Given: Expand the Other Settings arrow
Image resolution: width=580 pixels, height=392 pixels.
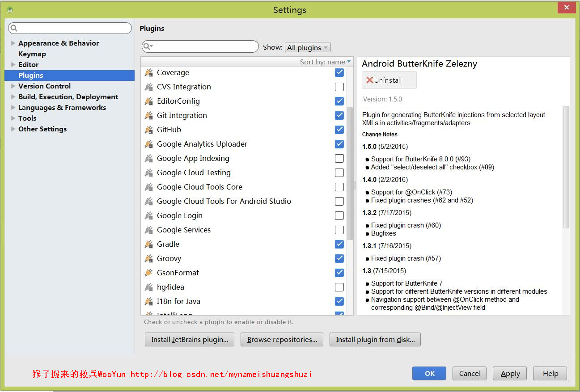Looking at the screenshot, I should coord(13,129).
